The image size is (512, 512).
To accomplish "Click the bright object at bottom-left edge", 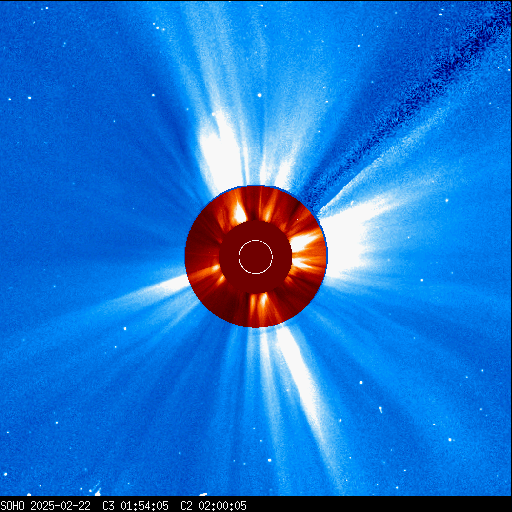I will coord(97,492).
